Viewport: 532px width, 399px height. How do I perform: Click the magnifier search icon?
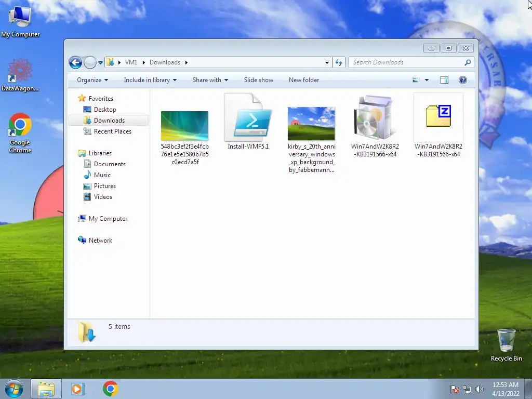[468, 62]
